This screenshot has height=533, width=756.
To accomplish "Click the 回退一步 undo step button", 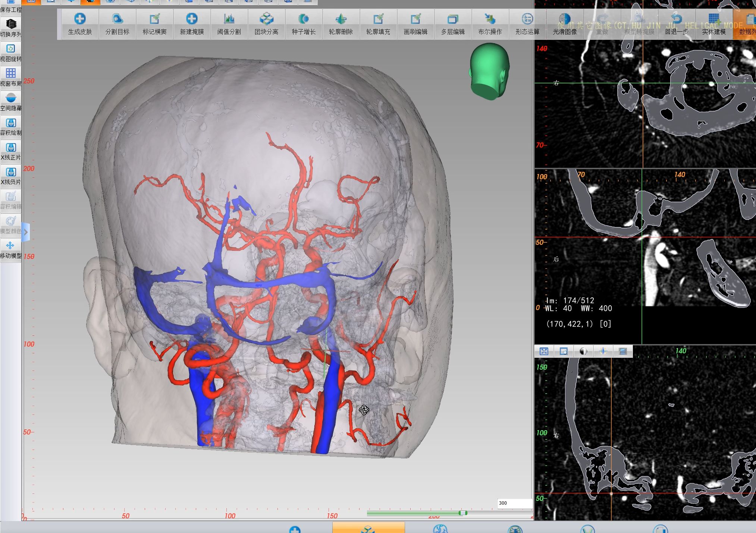I will 677,24.
